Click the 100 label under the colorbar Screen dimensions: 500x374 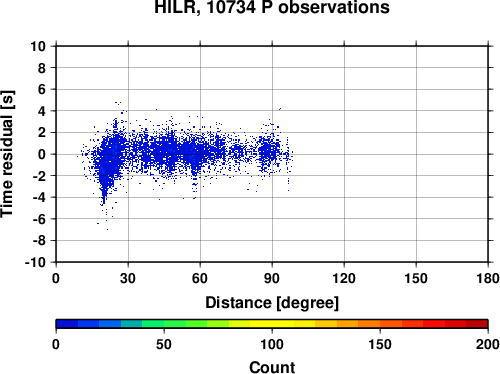tap(272, 344)
